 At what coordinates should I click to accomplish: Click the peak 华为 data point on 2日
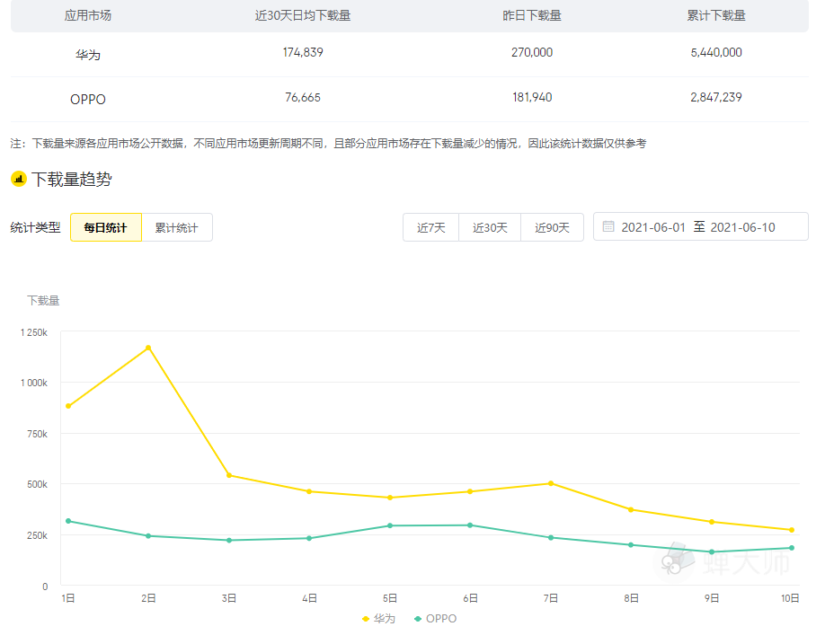click(x=147, y=346)
